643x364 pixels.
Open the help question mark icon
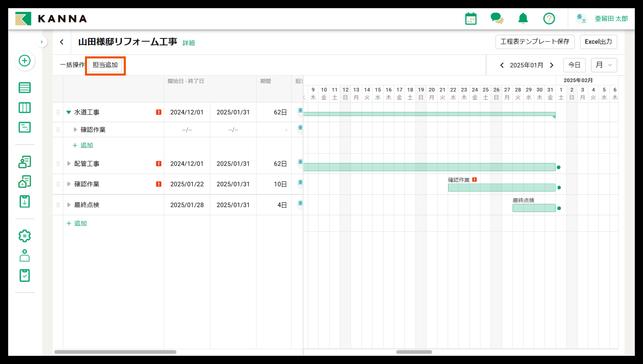[549, 19]
